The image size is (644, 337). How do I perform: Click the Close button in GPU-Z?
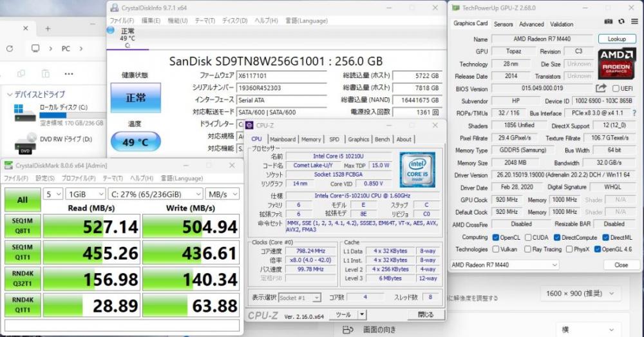coord(621,265)
